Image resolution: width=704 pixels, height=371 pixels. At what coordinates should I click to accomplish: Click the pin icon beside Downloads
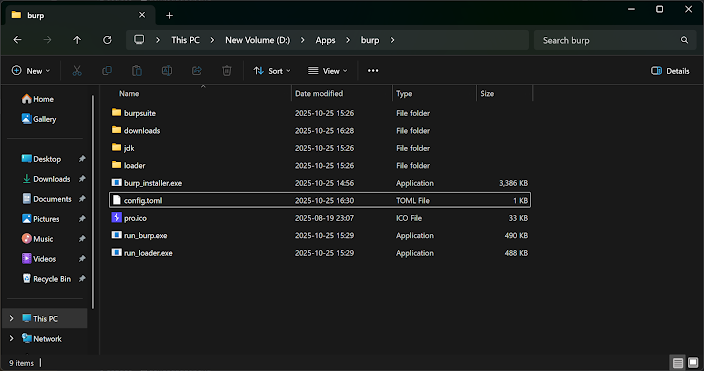coord(82,179)
